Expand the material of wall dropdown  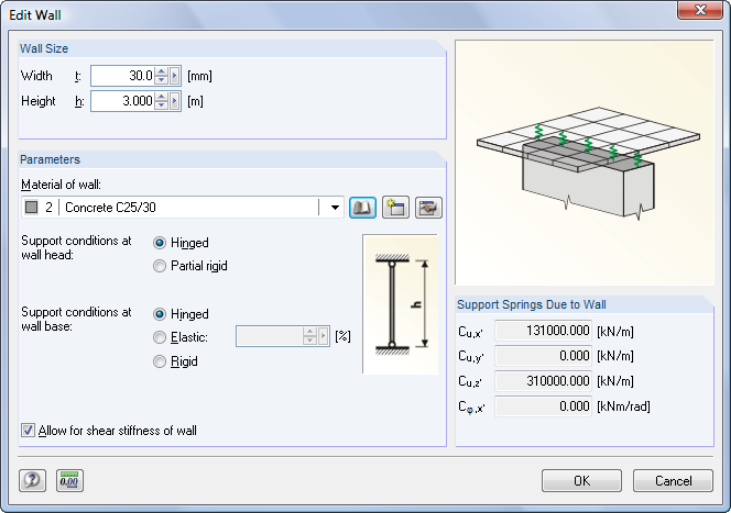click(x=333, y=208)
